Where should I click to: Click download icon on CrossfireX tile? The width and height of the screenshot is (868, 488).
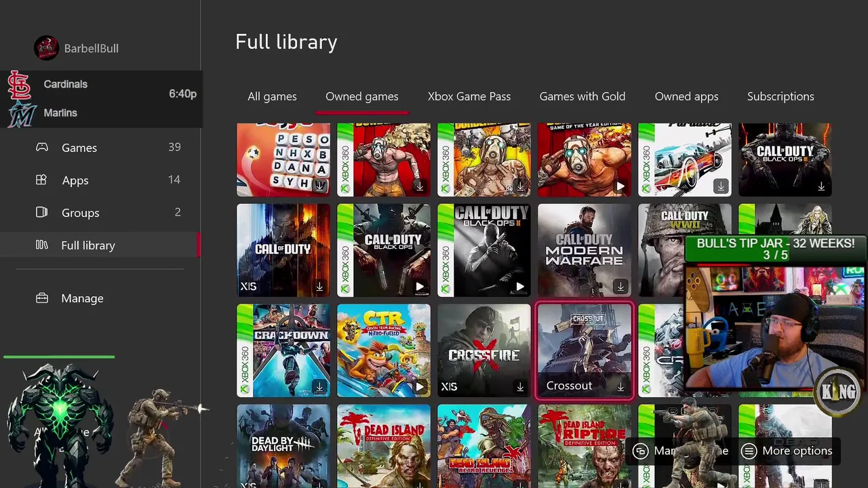tap(519, 387)
